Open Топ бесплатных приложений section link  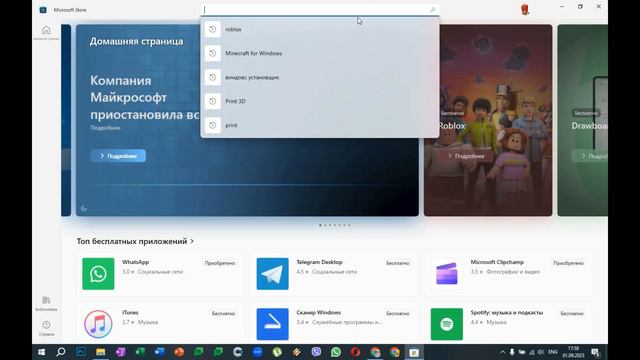click(135, 241)
